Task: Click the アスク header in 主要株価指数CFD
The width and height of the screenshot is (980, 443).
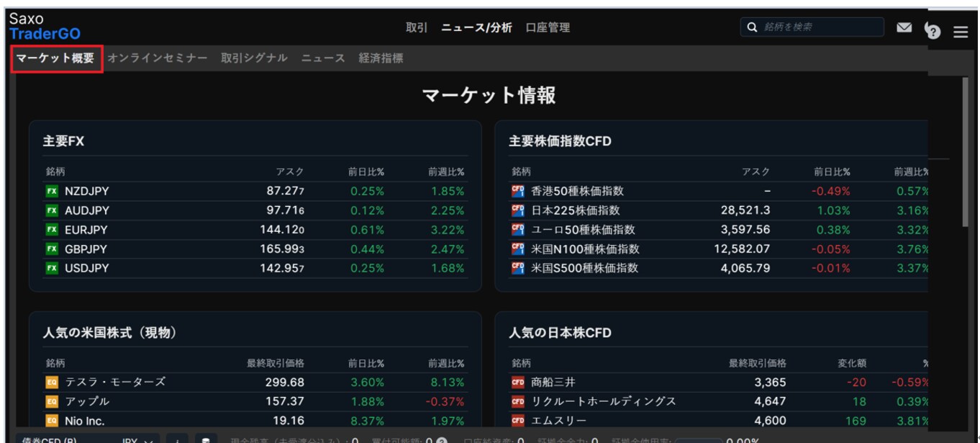Action: [x=756, y=172]
